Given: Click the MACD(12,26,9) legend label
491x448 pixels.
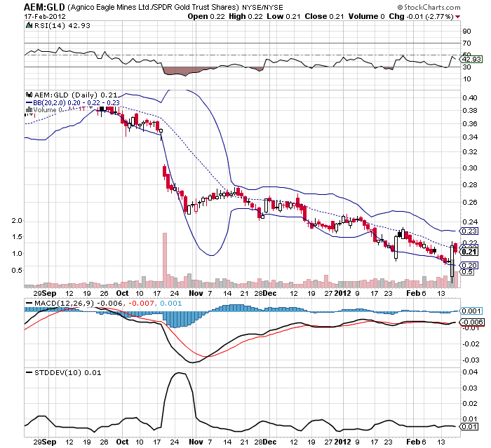Looking at the screenshot, I should click(x=65, y=304).
